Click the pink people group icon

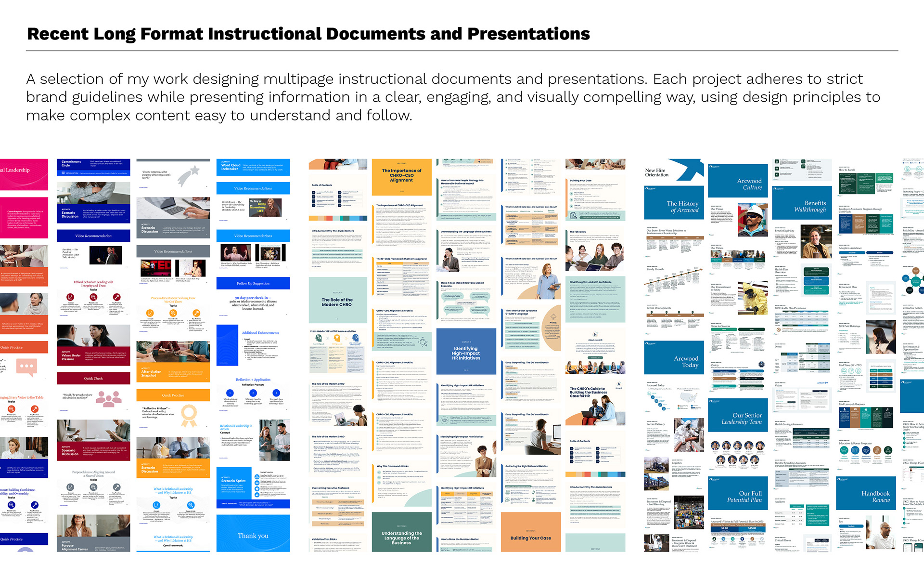108,399
